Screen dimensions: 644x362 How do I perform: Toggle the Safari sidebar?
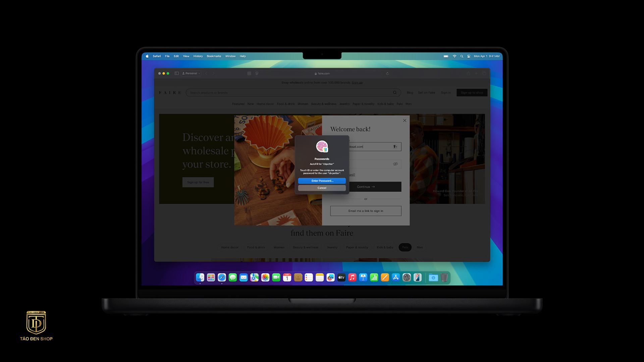click(176, 73)
